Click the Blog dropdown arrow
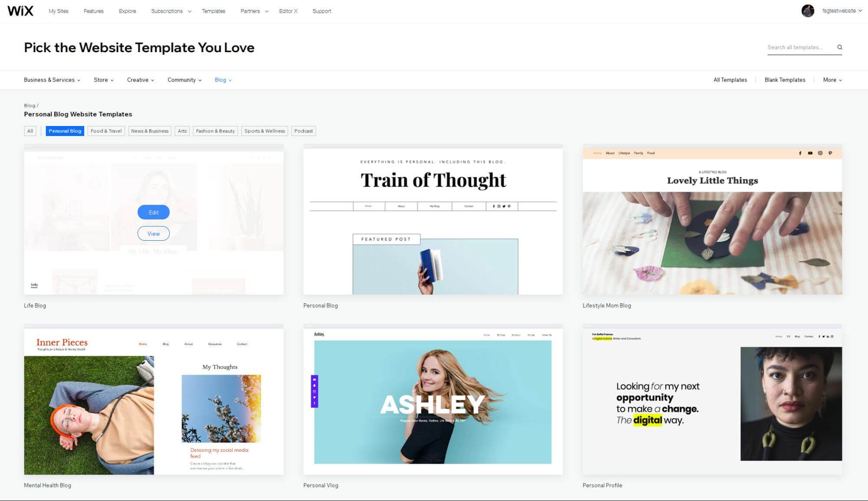This screenshot has height=501, width=868. tap(230, 80)
